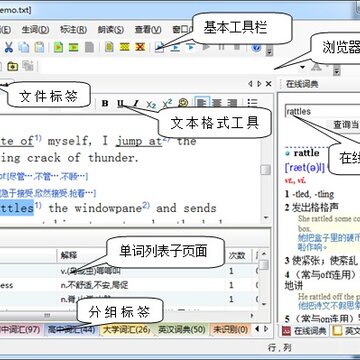Switch to the 大学词汇(26) group tab
360x360 pixels.
click(x=126, y=330)
